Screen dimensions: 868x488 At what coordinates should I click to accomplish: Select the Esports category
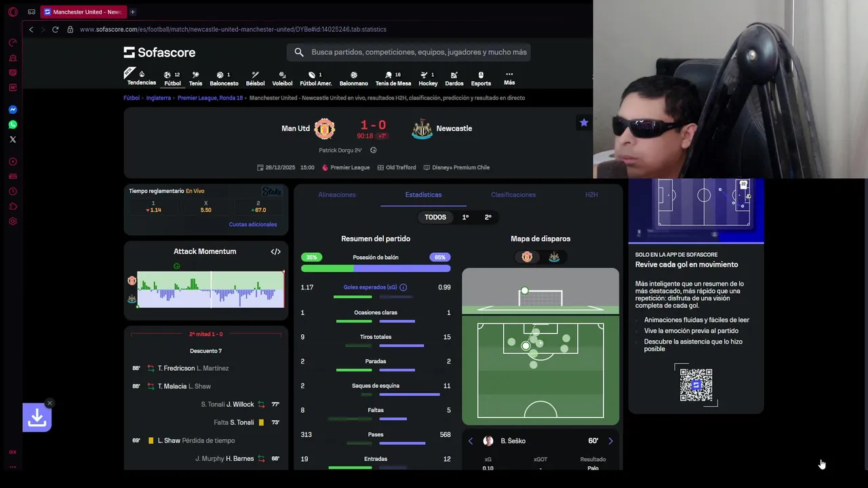pyautogui.click(x=481, y=79)
